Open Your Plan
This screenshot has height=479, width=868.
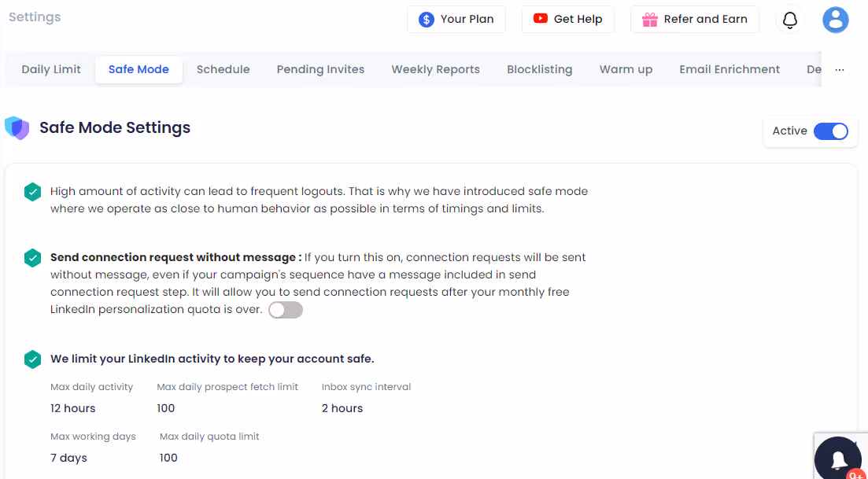tap(456, 20)
